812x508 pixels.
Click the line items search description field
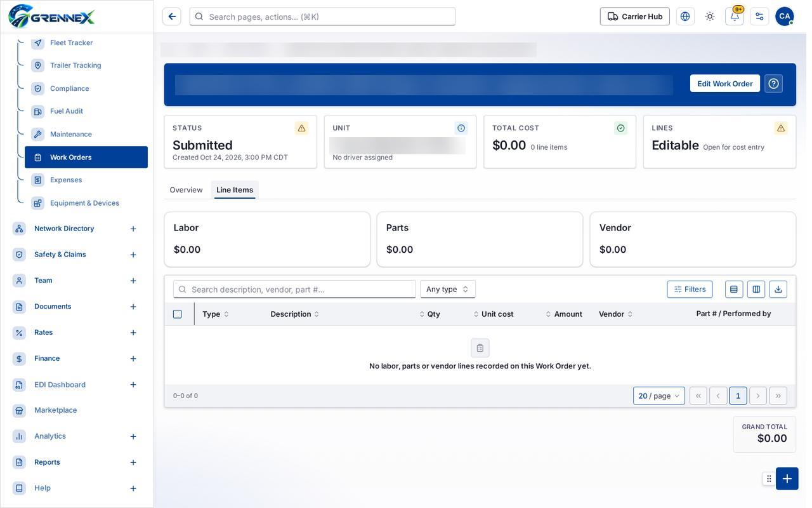click(x=294, y=290)
